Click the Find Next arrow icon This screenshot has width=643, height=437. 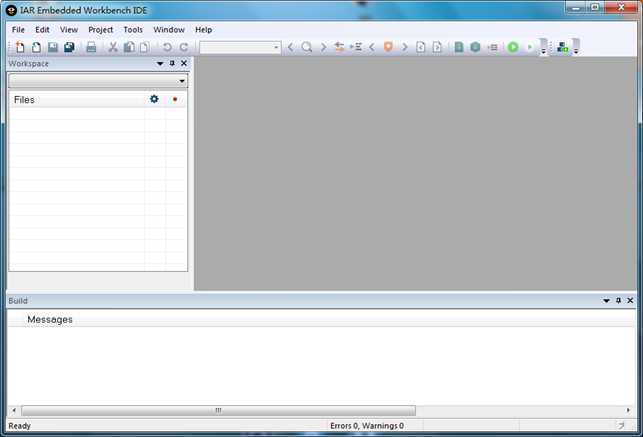point(323,47)
